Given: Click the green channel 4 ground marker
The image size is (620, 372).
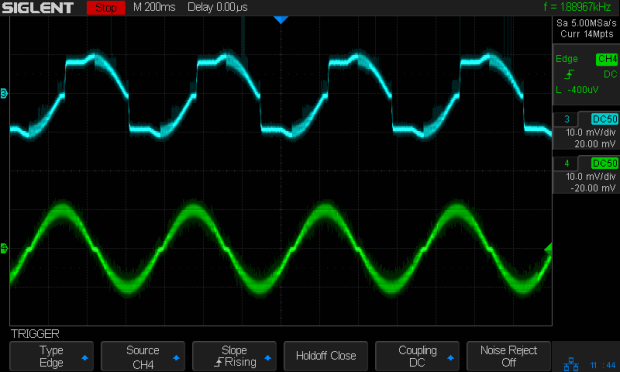Looking at the screenshot, I should [4, 249].
